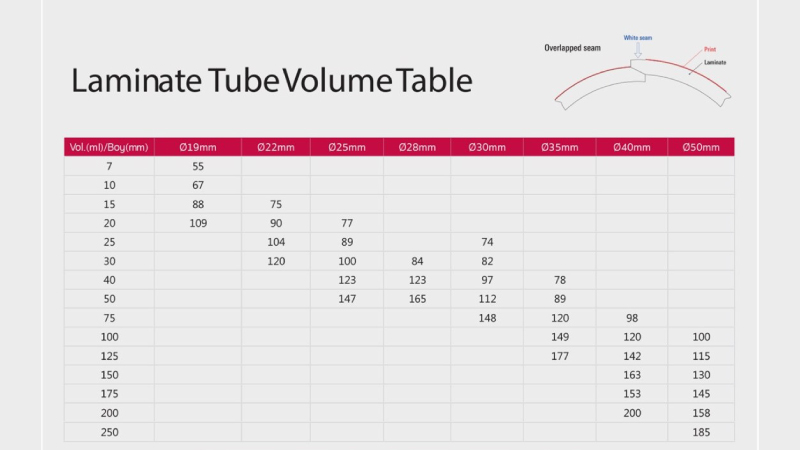Click the curved seam cross-section drawing
Screen dimensions: 800x450
tap(643, 84)
